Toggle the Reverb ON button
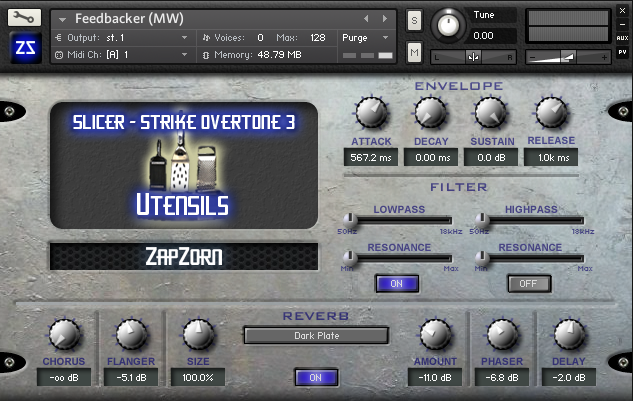The height and width of the screenshot is (401, 633). pyautogui.click(x=316, y=377)
